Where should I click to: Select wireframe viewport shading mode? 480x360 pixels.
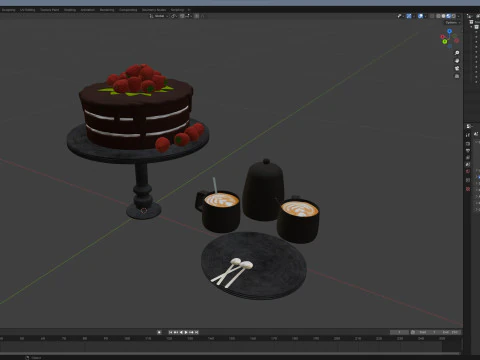click(439, 16)
